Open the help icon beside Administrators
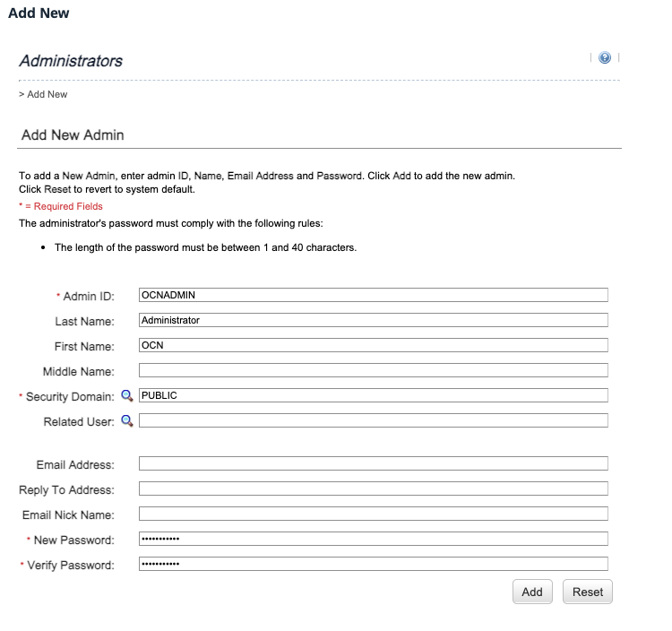Screen dimensions: 672x631 (604, 57)
